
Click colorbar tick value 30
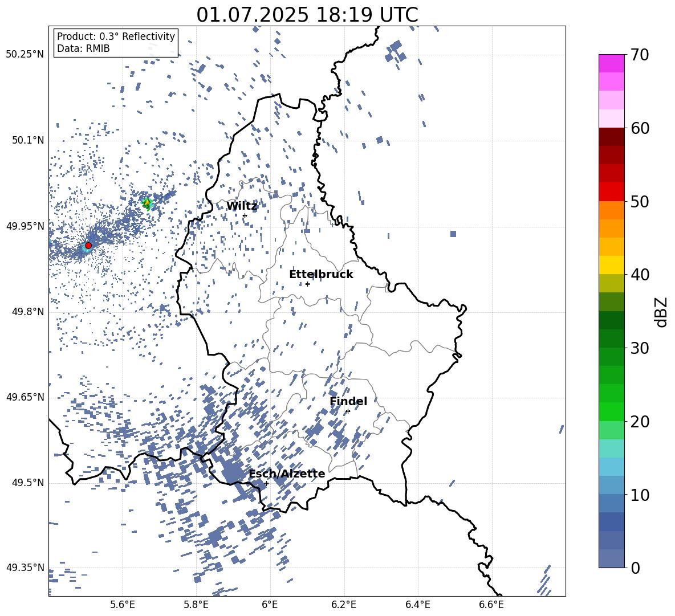point(640,348)
